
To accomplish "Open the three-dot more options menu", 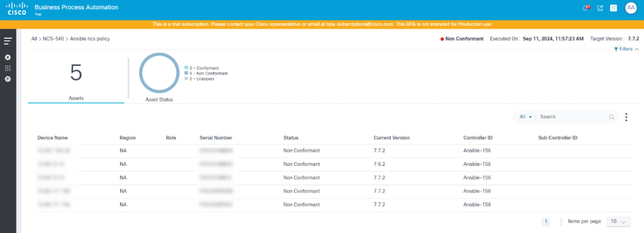I will pyautogui.click(x=626, y=117).
